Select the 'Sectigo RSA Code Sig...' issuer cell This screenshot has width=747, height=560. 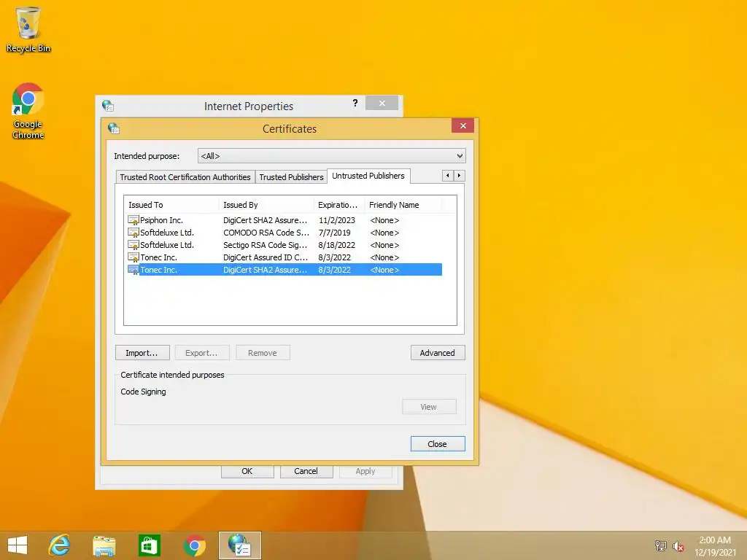pos(266,245)
